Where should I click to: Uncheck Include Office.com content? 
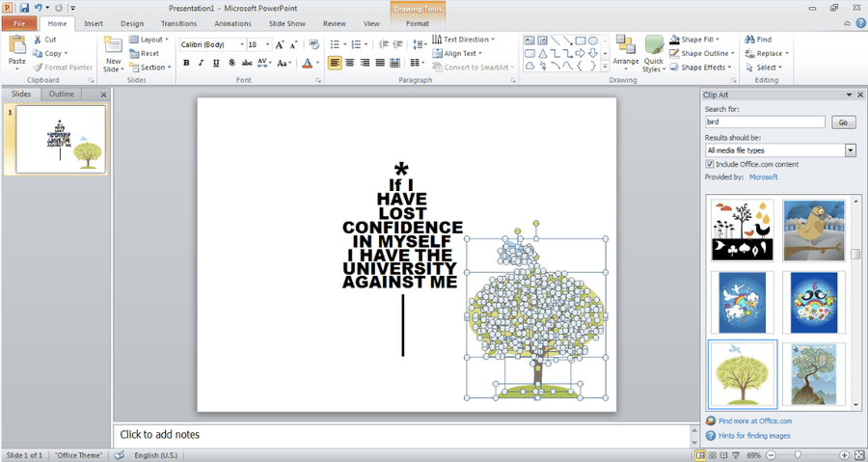click(709, 164)
